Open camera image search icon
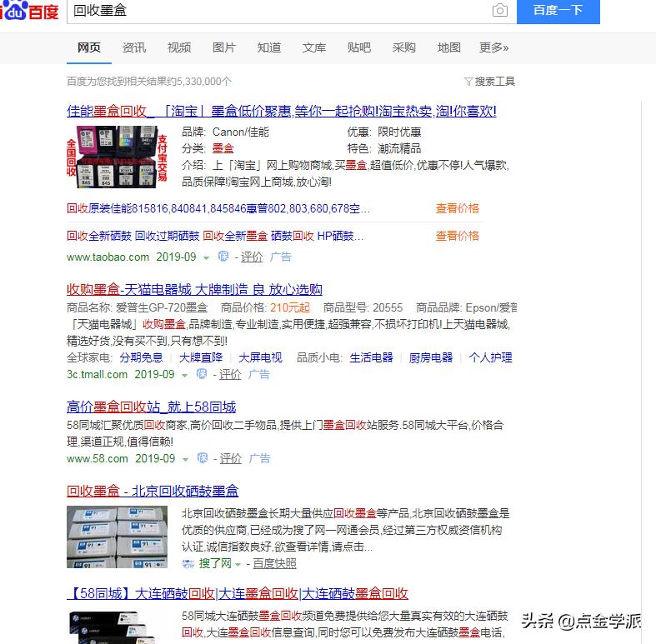This screenshot has width=656, height=644. click(499, 11)
